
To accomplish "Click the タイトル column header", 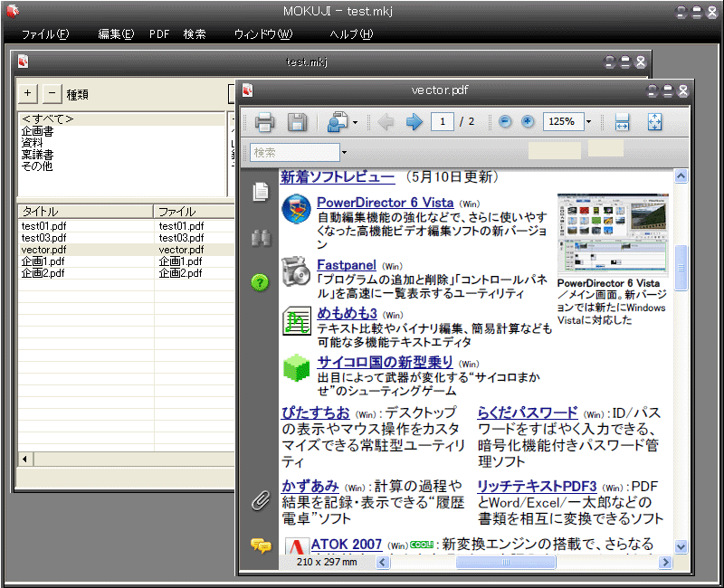I will tap(85, 212).
